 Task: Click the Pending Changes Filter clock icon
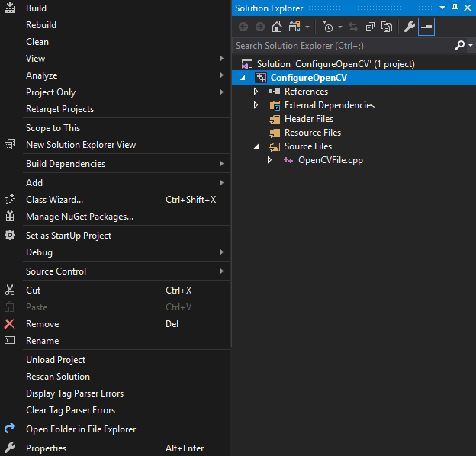click(328, 27)
